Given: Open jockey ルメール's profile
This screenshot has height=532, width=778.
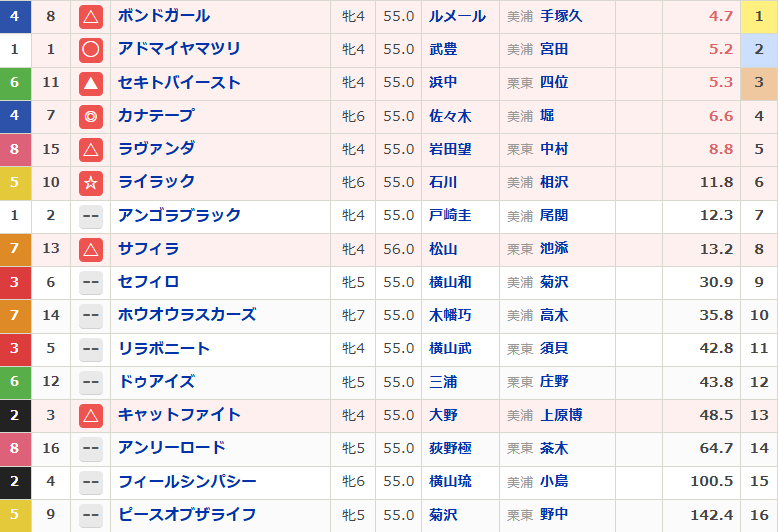Looking at the screenshot, I should tap(457, 16).
